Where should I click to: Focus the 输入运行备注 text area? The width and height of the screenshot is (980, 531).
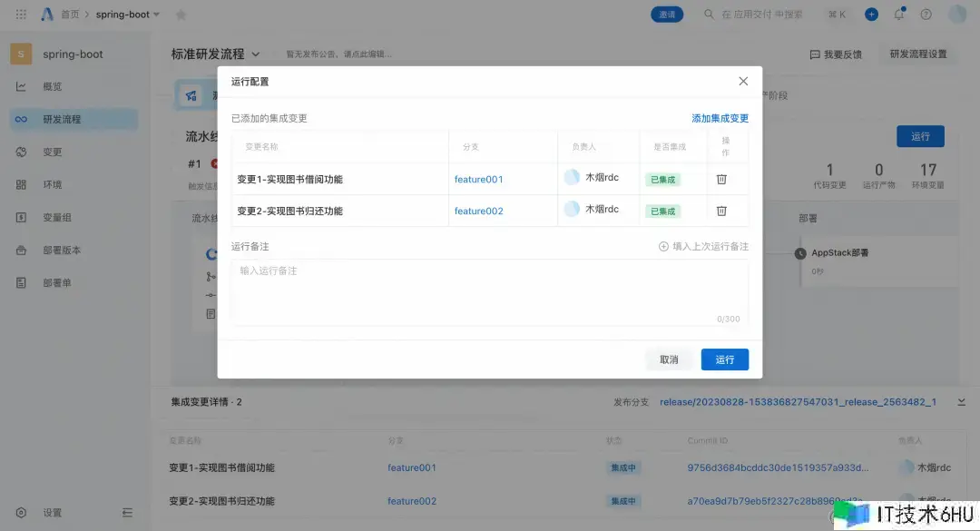490,290
